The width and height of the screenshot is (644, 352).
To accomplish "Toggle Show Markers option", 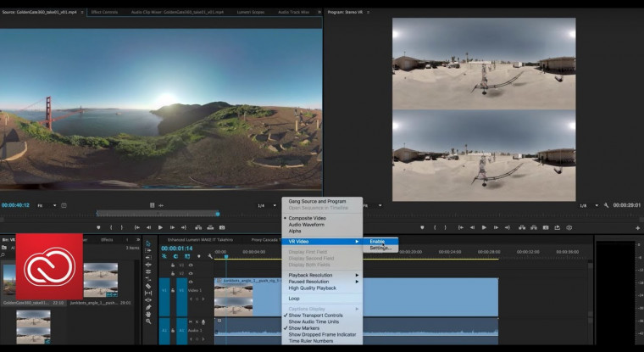I will tap(304, 328).
